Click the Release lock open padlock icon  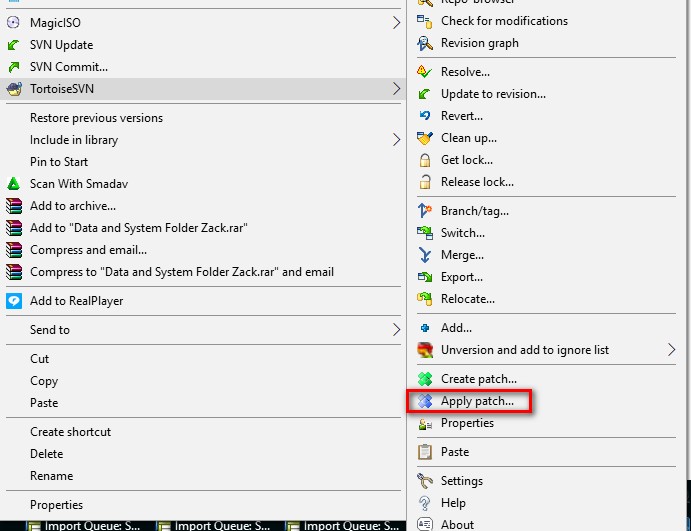click(425, 182)
